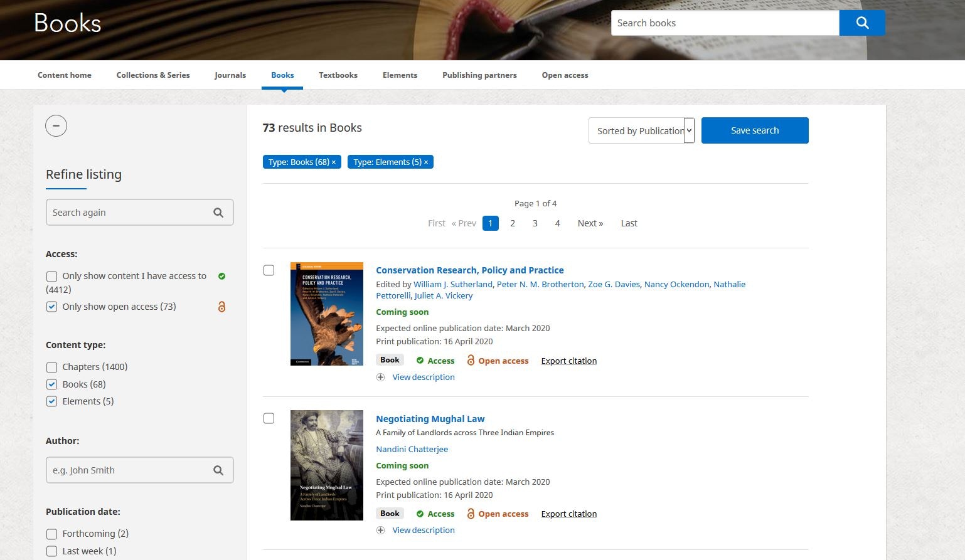This screenshot has height=560, width=965.
Task: Go to page 3 of results
Action: coord(535,223)
